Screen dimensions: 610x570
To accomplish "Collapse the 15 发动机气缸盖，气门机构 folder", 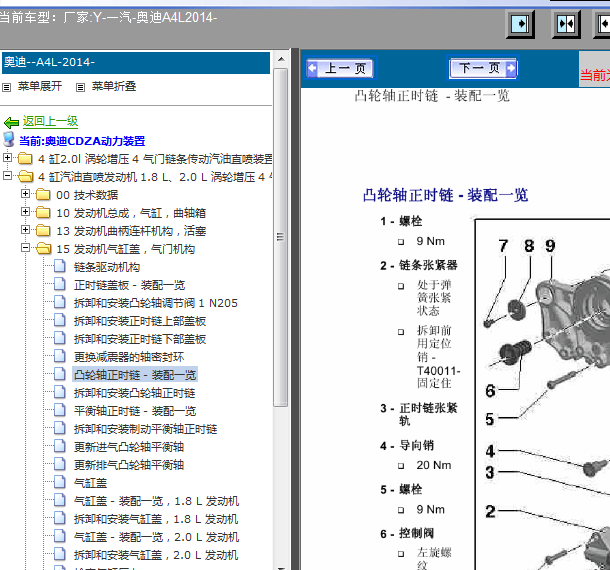I will click(x=25, y=247).
